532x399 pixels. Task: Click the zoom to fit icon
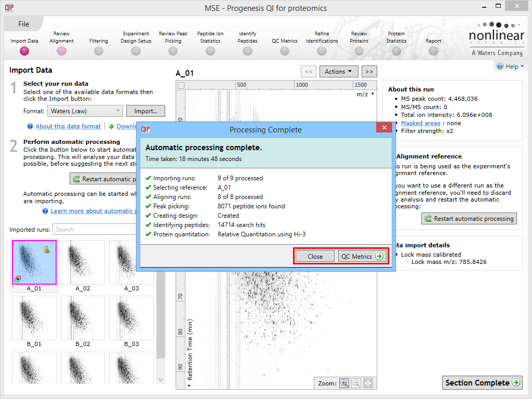[368, 383]
